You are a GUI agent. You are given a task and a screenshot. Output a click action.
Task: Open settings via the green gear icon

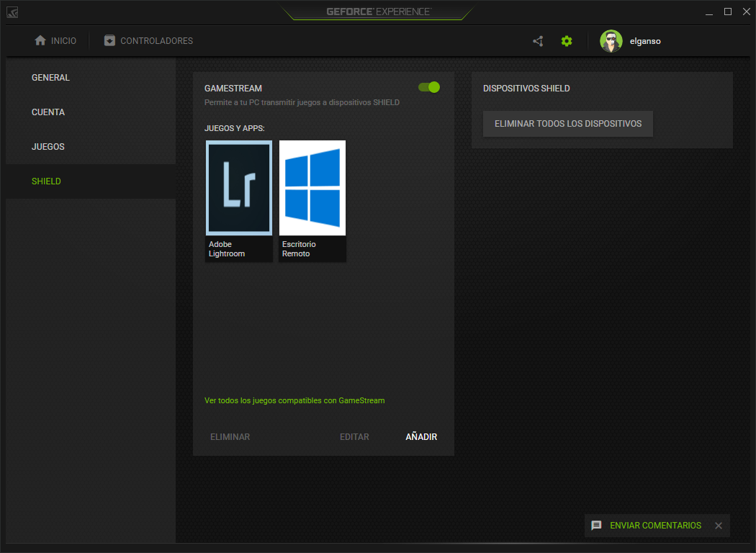pos(567,41)
